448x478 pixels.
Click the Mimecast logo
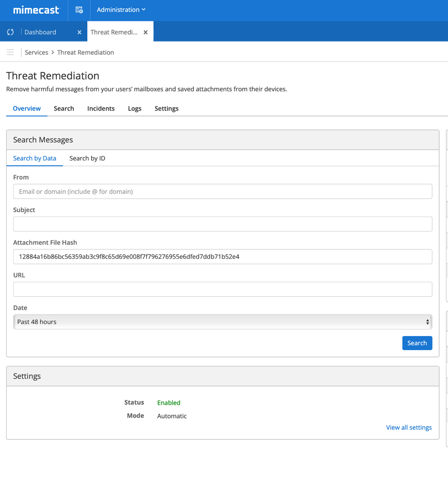coord(37,10)
